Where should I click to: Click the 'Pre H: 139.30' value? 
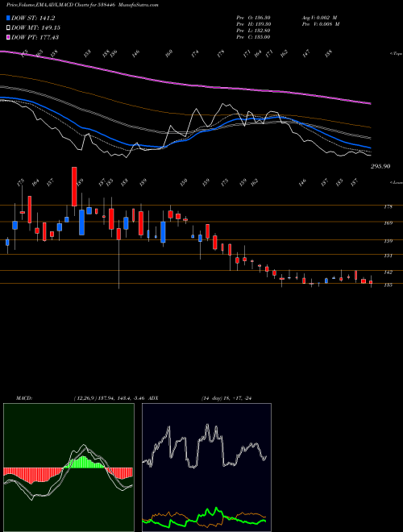[253, 24]
